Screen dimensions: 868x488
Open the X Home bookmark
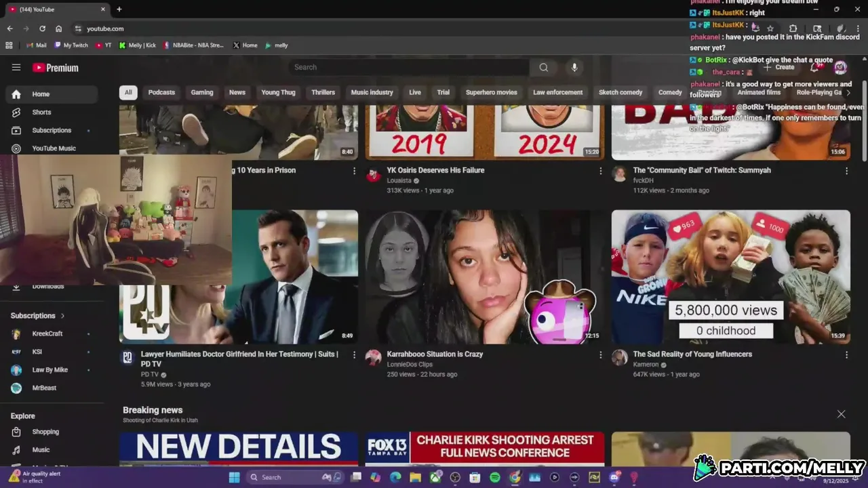245,45
